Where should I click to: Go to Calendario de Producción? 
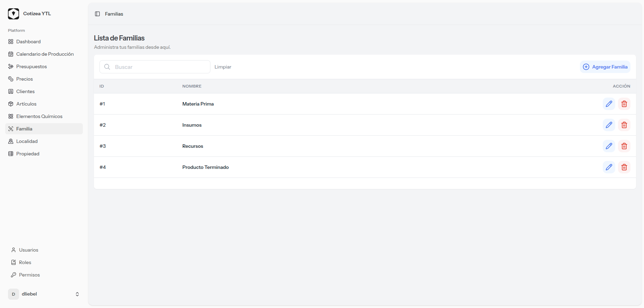point(45,54)
